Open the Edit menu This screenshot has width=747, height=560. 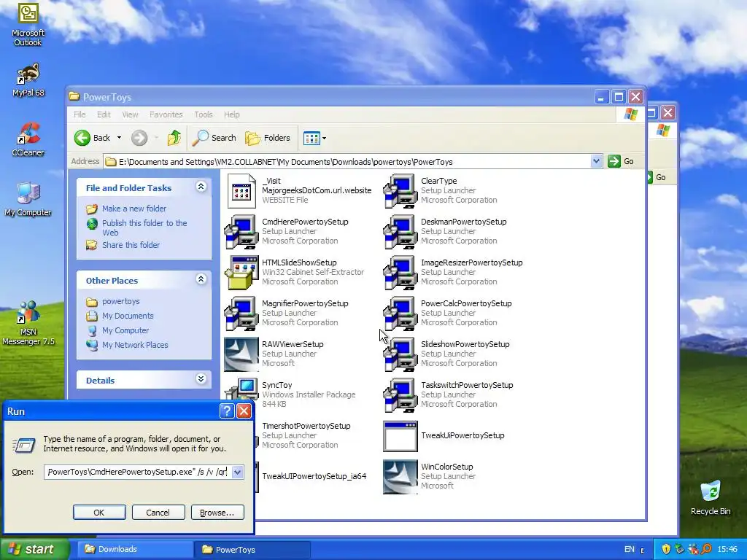point(104,114)
